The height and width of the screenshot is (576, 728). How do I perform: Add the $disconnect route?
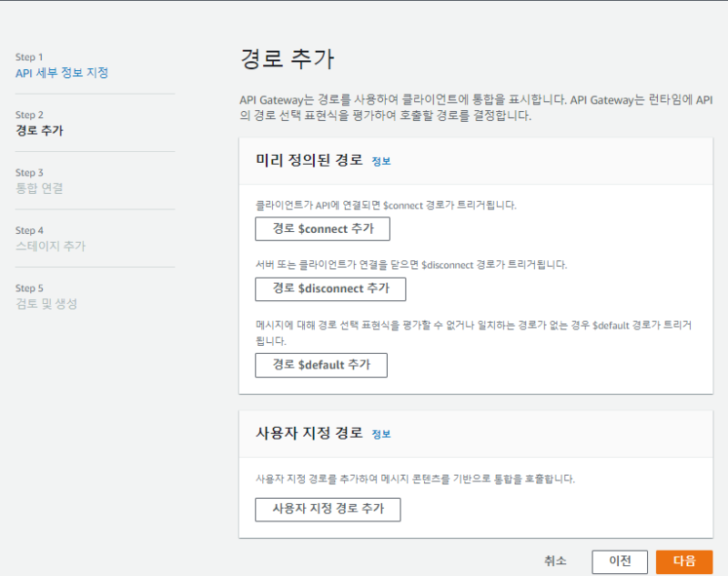pyautogui.click(x=330, y=288)
